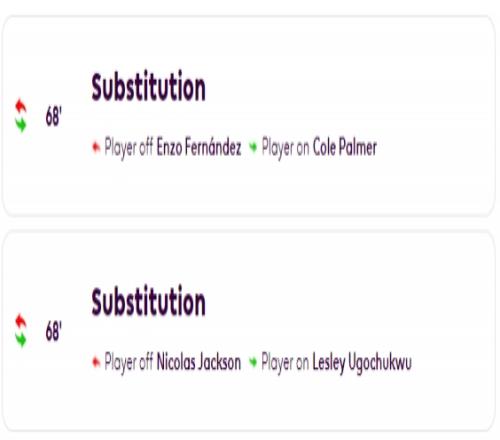Select the 68' timestamp on the Cole Palmer card
Image resolution: width=500 pixels, height=440 pixels.
click(x=54, y=117)
